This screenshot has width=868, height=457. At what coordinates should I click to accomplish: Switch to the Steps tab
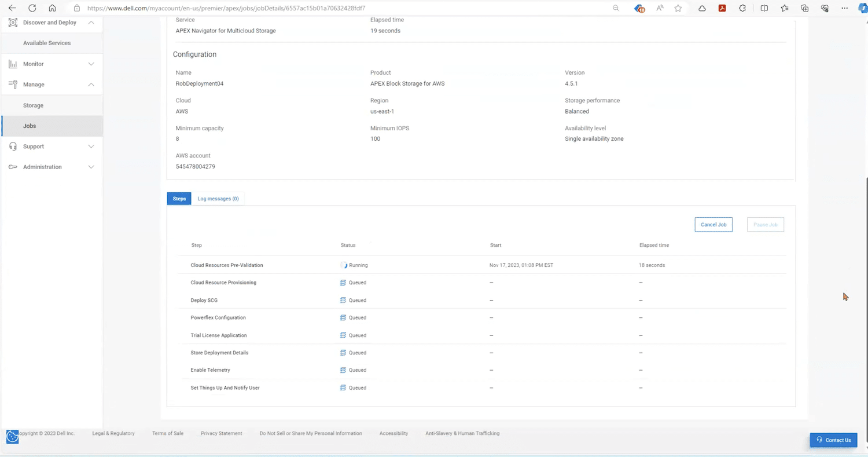pos(179,199)
